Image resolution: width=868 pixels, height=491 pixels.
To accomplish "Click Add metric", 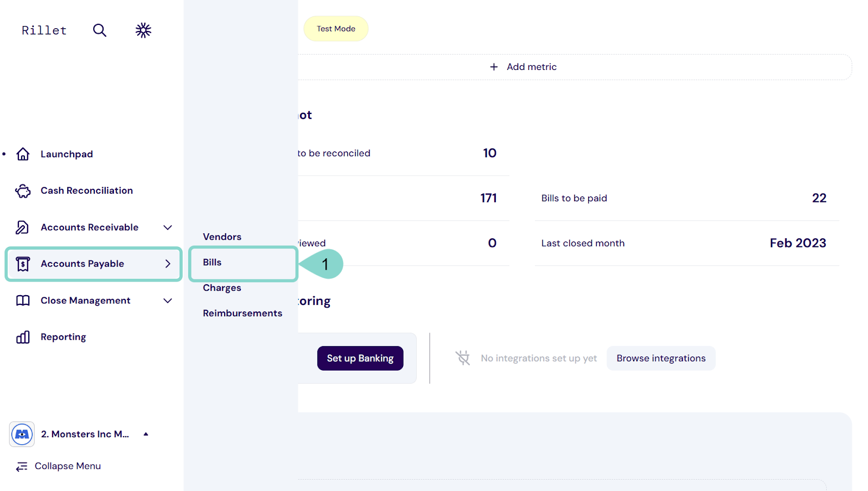I will pos(524,67).
